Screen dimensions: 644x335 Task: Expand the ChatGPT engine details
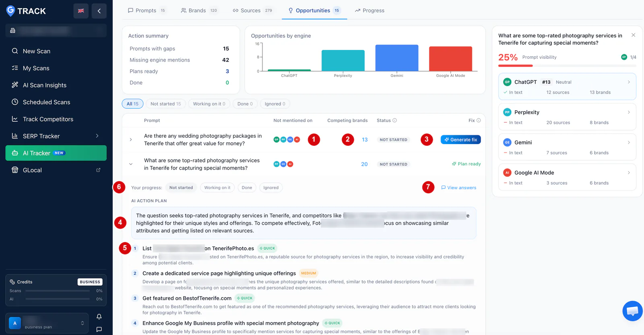(629, 82)
